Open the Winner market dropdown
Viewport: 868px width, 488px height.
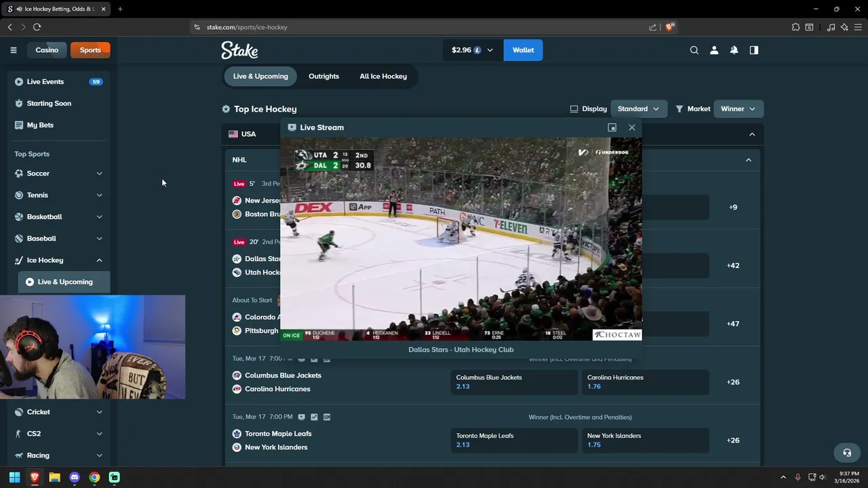point(738,109)
